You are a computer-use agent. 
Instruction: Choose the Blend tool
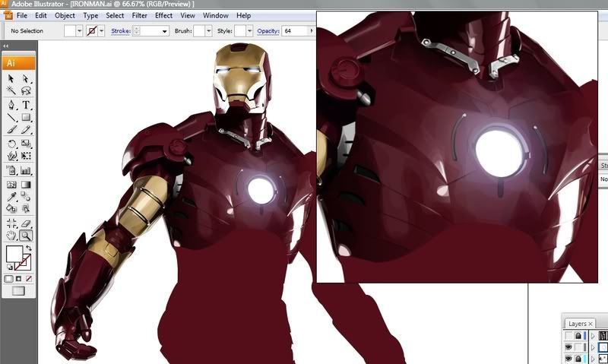pyautogui.click(x=26, y=197)
